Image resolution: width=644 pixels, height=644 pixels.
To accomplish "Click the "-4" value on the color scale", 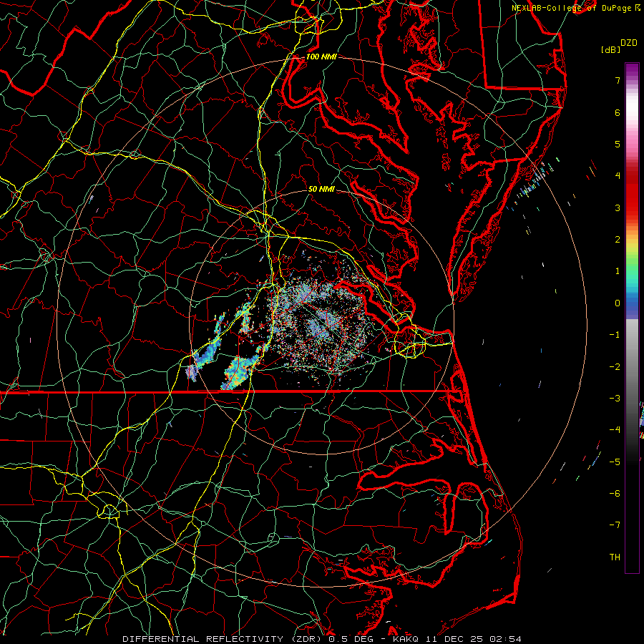I will point(615,430).
